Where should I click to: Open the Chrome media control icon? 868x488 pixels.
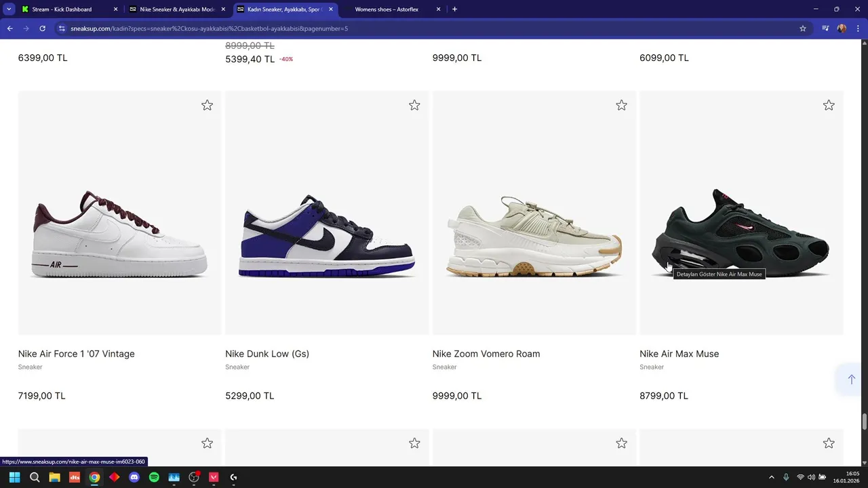point(825,28)
